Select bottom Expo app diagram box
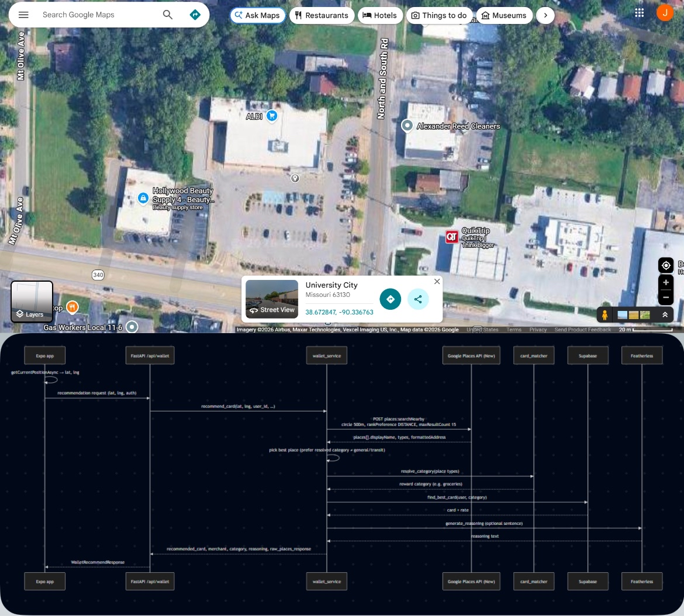Viewport: 684px width, 616px height. [x=45, y=581]
